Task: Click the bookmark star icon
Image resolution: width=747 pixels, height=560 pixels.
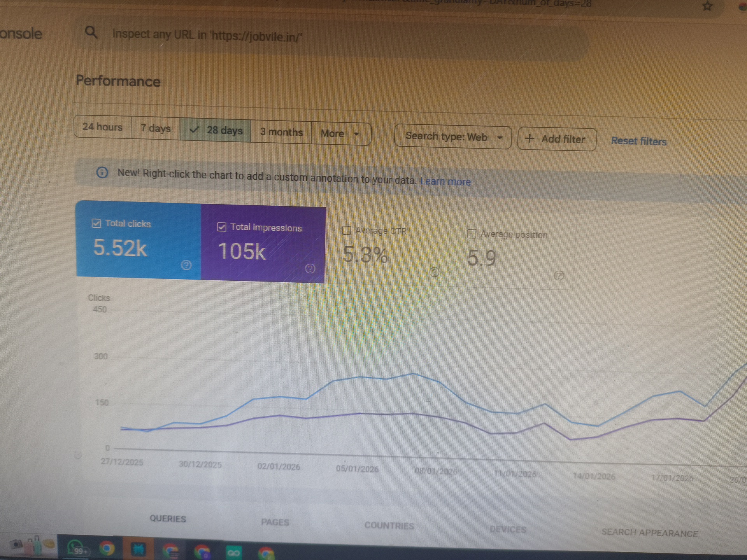Action: tap(707, 6)
